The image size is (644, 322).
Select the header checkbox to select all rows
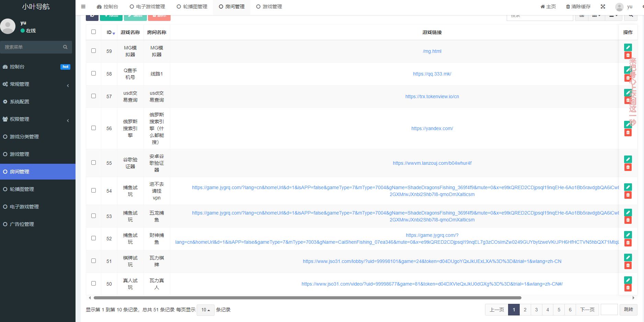93,31
